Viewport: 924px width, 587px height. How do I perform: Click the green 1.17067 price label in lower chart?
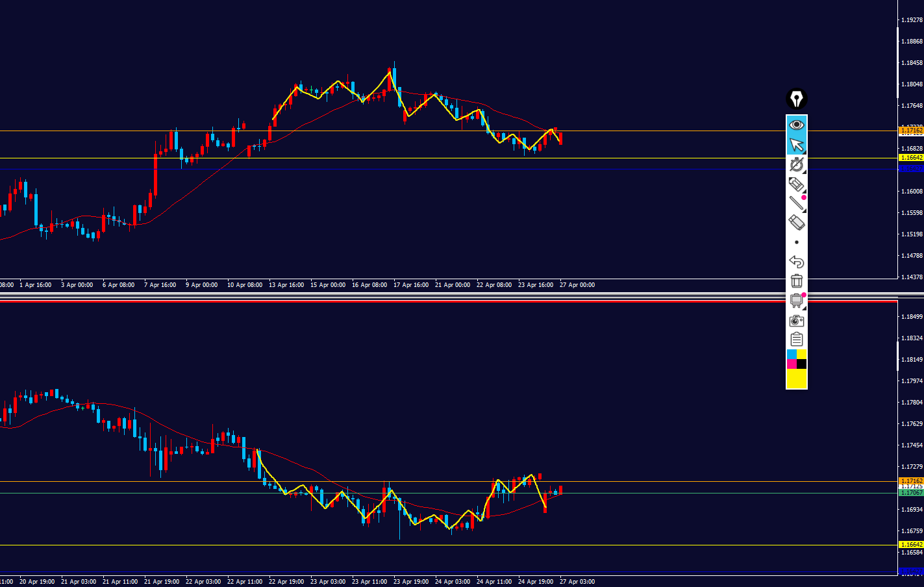click(x=910, y=493)
